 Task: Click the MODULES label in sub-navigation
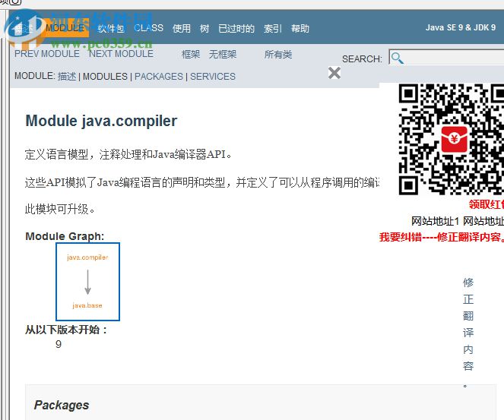[x=105, y=77]
